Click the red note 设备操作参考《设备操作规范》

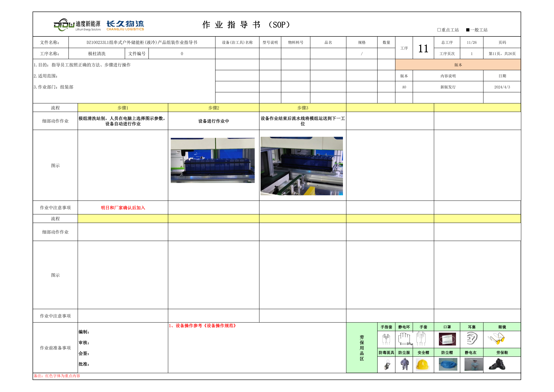203,326
